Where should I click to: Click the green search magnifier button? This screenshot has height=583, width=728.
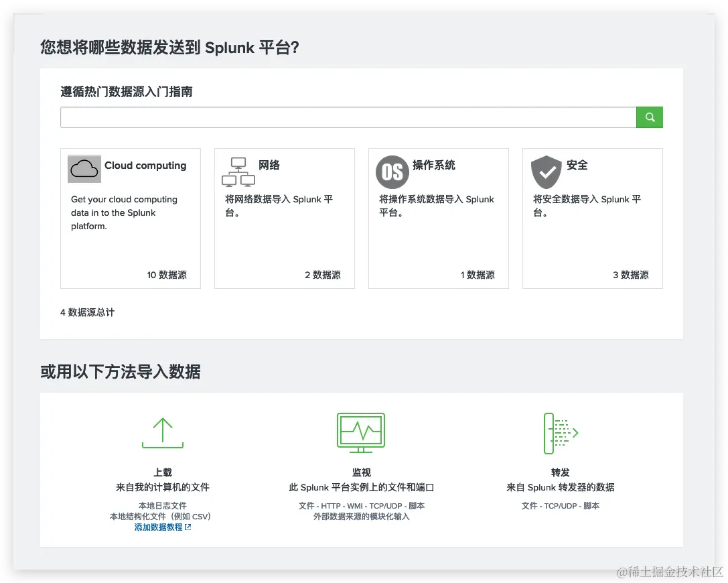[649, 117]
